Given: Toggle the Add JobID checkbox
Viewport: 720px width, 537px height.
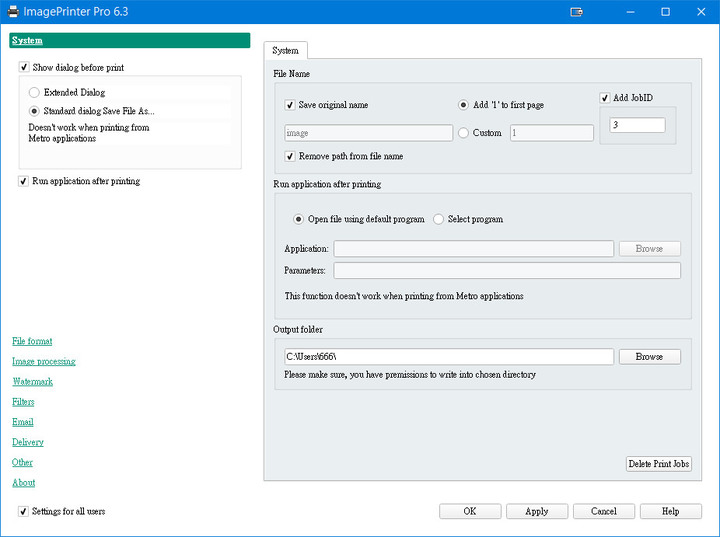Looking at the screenshot, I should click(x=605, y=98).
